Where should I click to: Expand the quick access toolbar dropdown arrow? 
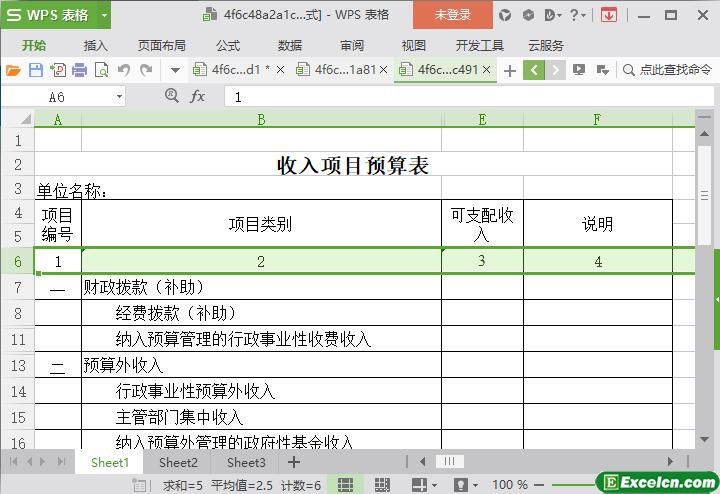(x=175, y=70)
